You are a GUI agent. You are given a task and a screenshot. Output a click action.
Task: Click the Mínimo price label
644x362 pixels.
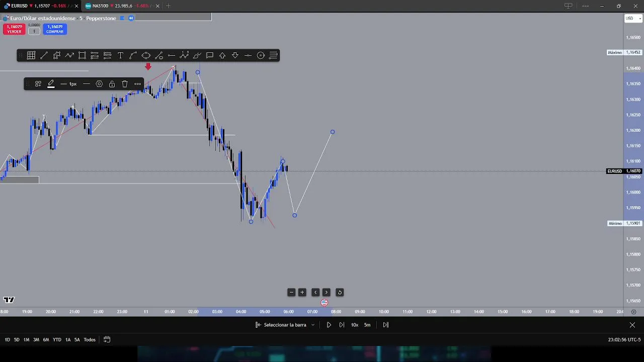pos(624,223)
